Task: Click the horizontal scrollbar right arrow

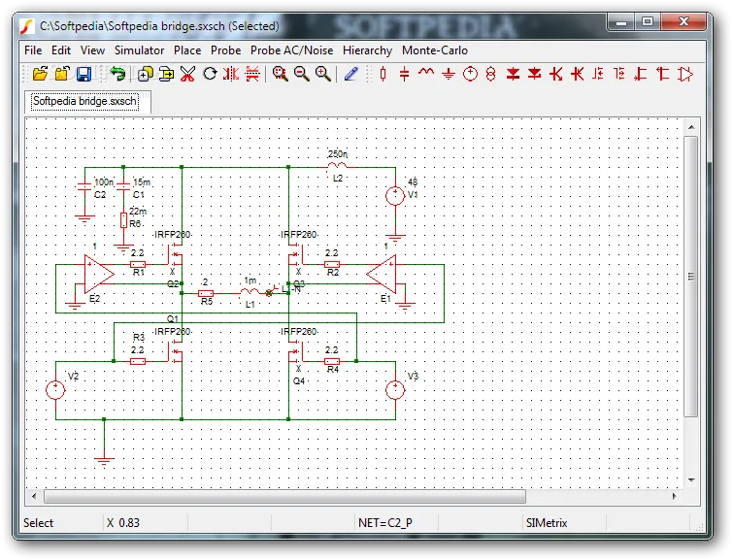Action: click(674, 496)
